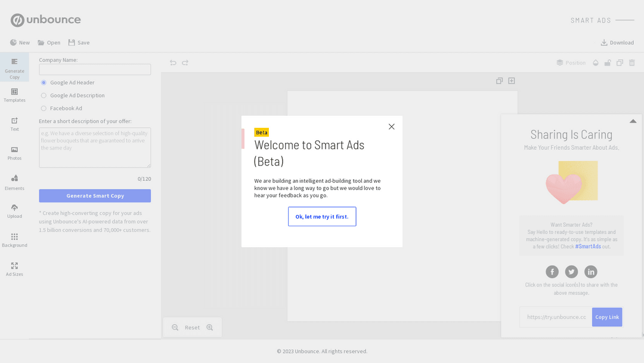
Task: Collapse the Sharing Is Caring panel
Action: pos(633,121)
